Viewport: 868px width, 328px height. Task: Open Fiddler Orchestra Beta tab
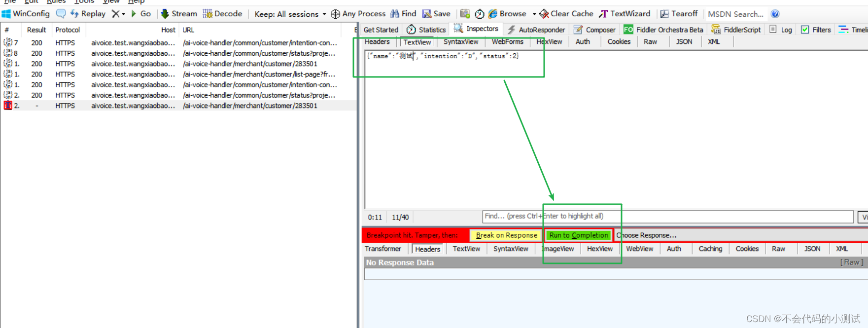click(663, 30)
